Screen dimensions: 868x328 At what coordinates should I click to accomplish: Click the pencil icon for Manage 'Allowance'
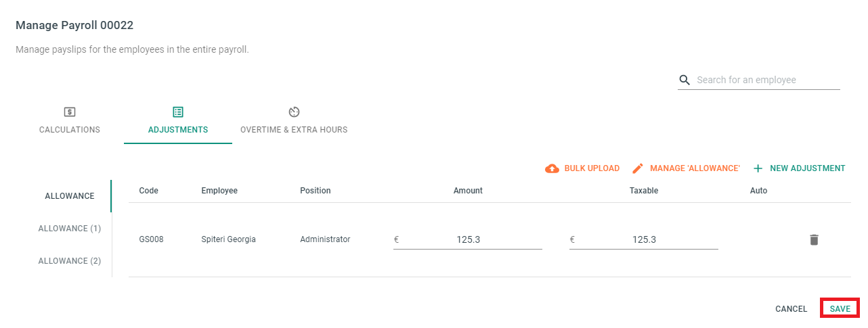coord(638,168)
